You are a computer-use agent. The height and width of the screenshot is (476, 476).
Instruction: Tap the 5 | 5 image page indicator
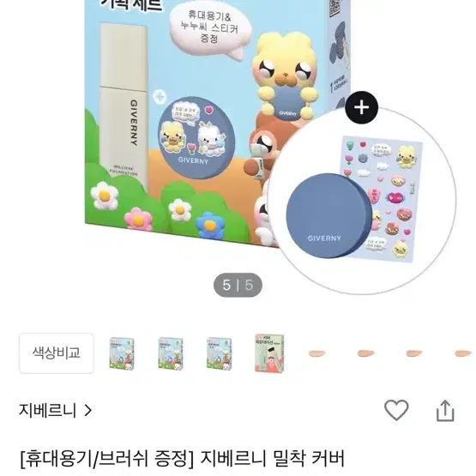(x=238, y=285)
